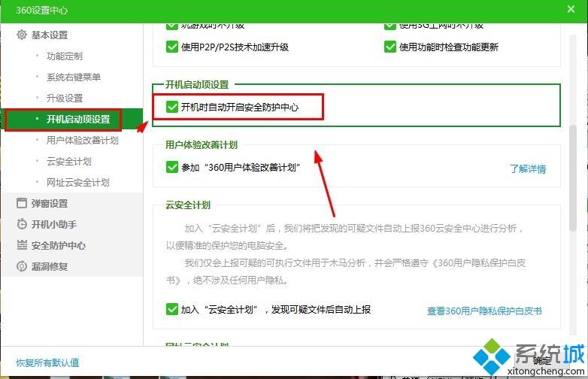This screenshot has height=379, width=588.
Task: Click the 开机启动项设置 section heading
Action: (x=197, y=84)
